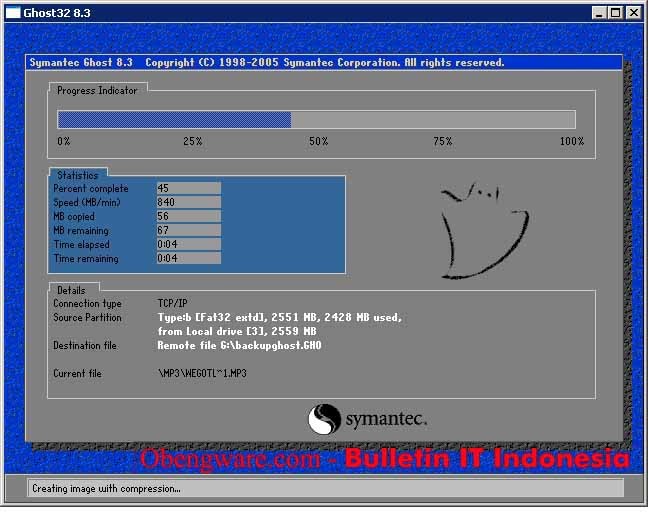Click the 'Creating image with compression...' status bar

(x=325, y=488)
